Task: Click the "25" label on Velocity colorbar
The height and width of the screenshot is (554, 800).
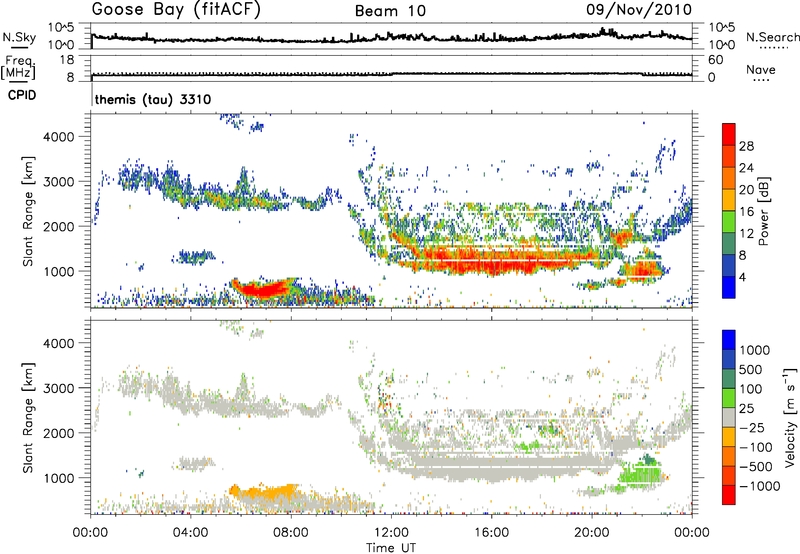Action: point(746,408)
